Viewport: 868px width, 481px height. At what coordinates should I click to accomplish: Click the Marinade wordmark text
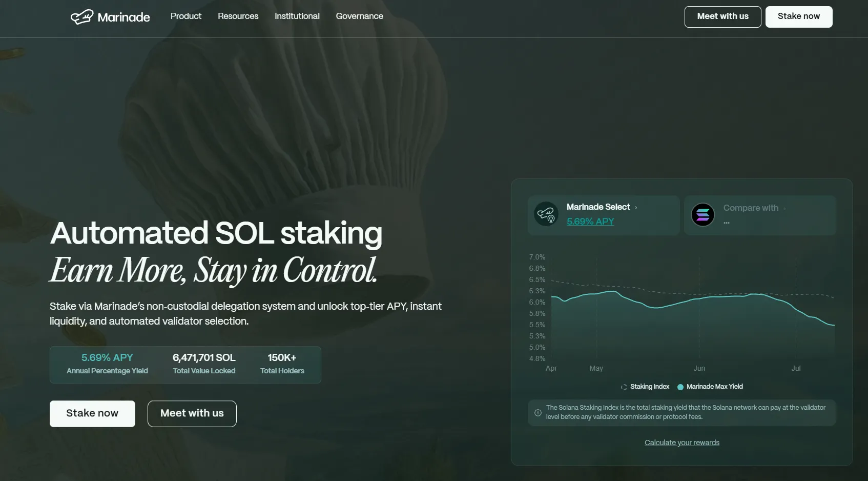pyautogui.click(x=124, y=17)
